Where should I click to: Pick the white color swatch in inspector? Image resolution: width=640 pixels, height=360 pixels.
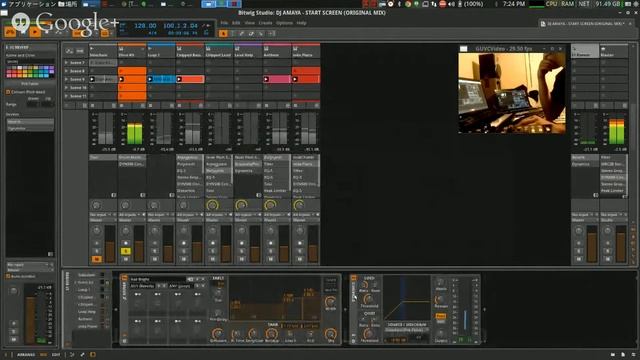(x=20, y=68)
